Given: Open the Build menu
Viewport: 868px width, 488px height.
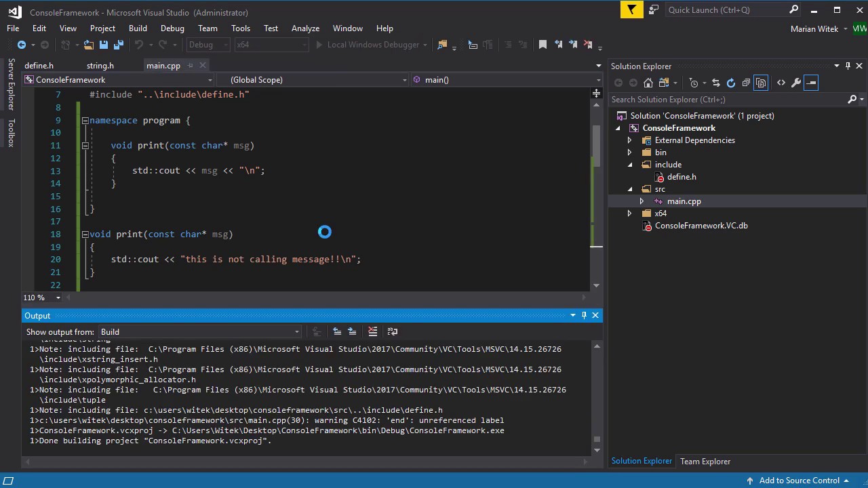Looking at the screenshot, I should click(x=138, y=28).
